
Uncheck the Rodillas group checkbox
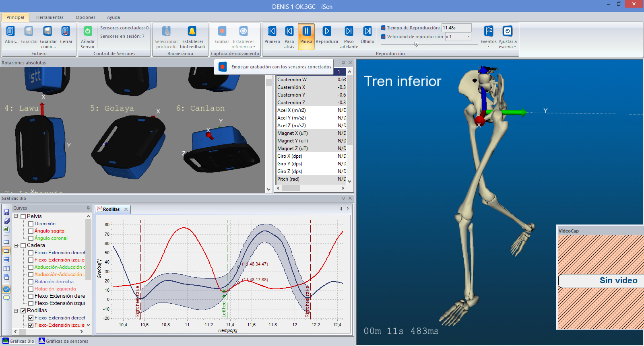[23, 311]
